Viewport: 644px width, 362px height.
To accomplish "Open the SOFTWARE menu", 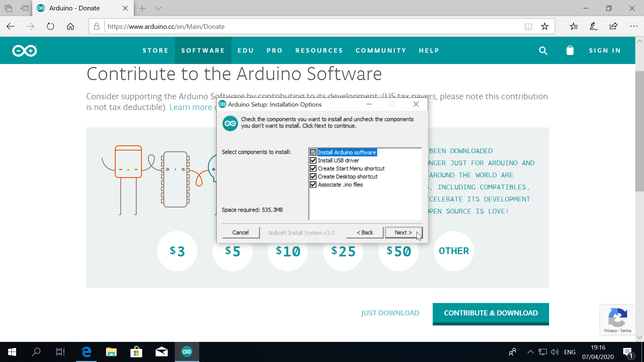I will click(203, 51).
